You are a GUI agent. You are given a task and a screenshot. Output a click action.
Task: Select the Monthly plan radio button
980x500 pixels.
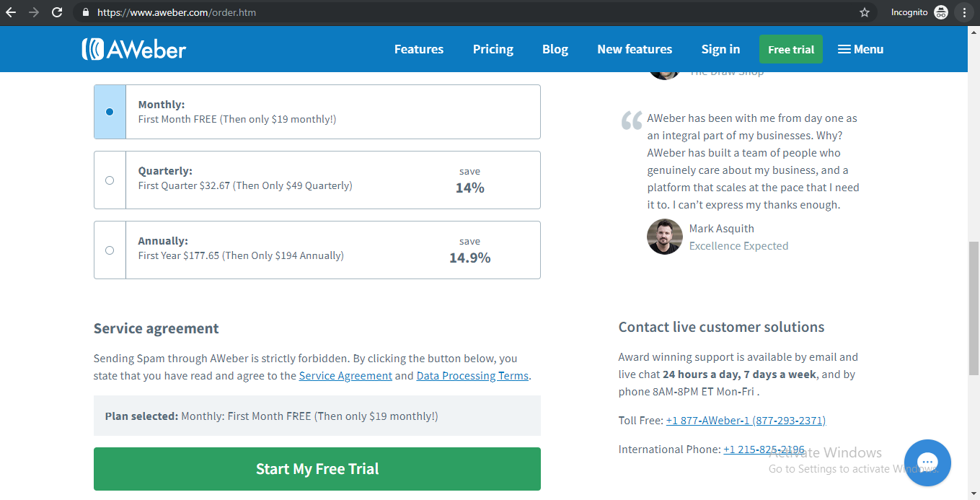click(110, 112)
